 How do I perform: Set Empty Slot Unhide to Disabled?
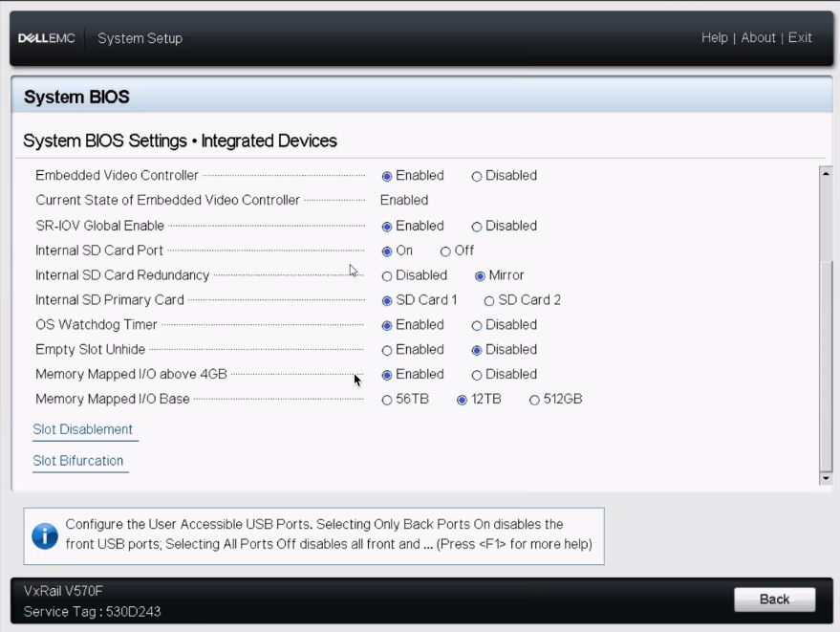point(476,351)
